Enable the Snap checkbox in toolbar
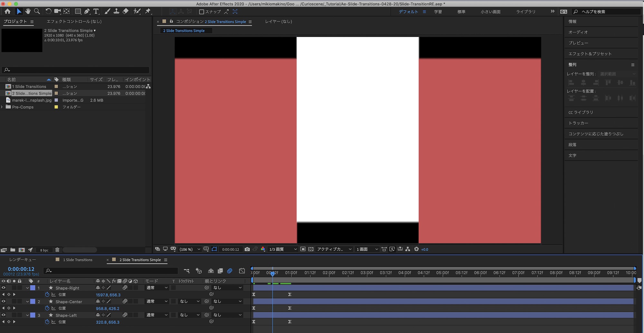 click(x=202, y=12)
